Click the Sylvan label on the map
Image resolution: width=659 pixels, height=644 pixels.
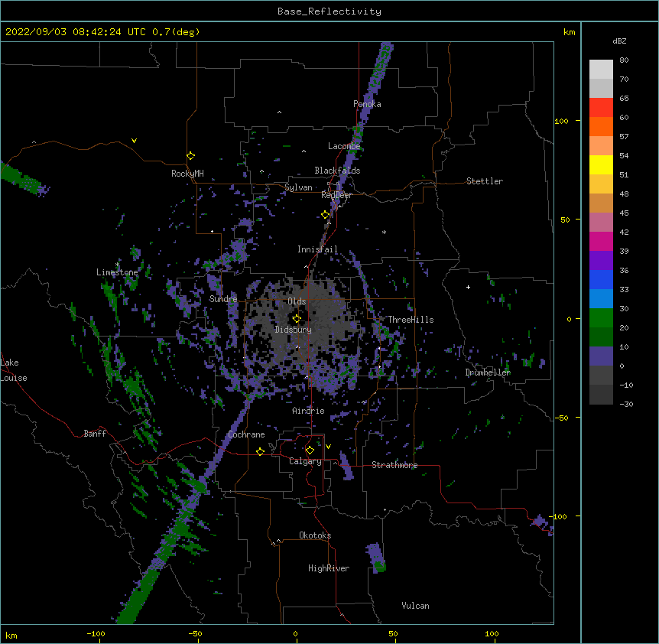(298, 187)
